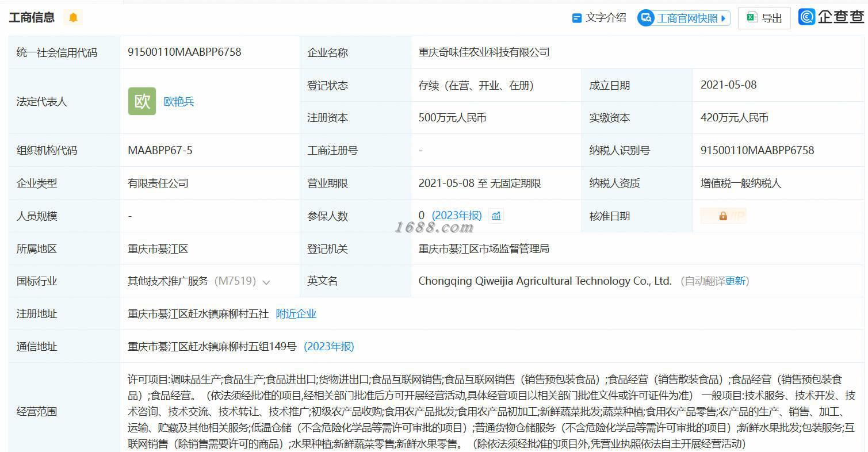Click the 企业类型 field label

coord(37,183)
